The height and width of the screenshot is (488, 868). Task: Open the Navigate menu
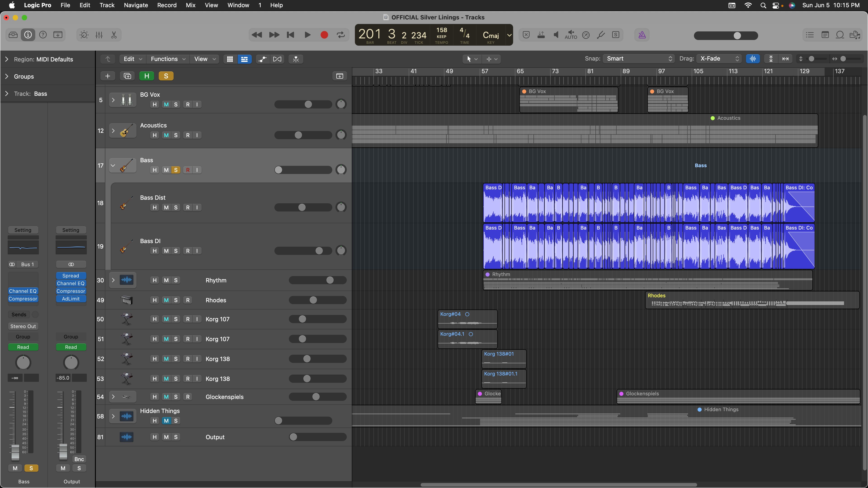click(136, 5)
